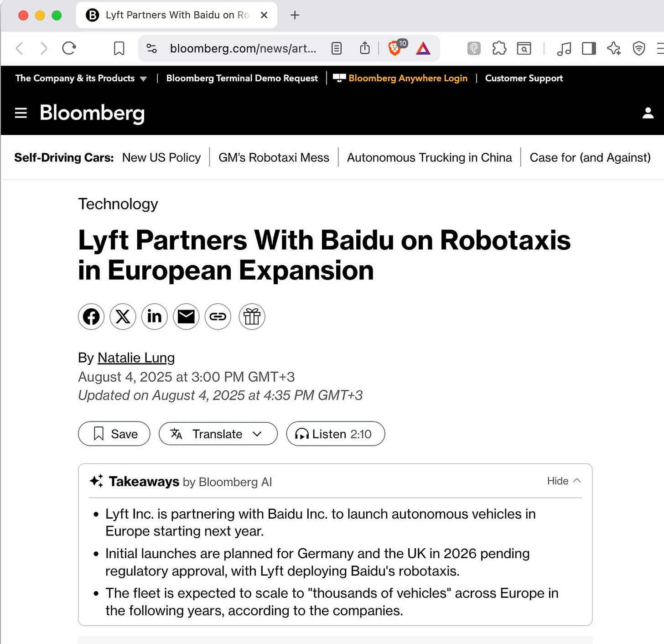Go to the Technology section

click(118, 204)
